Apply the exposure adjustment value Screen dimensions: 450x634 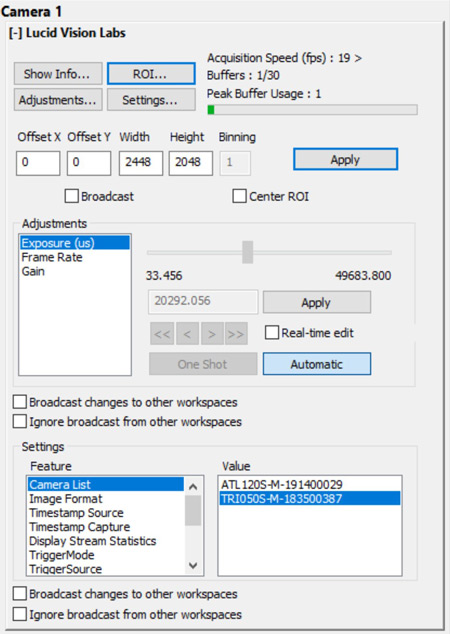click(317, 302)
